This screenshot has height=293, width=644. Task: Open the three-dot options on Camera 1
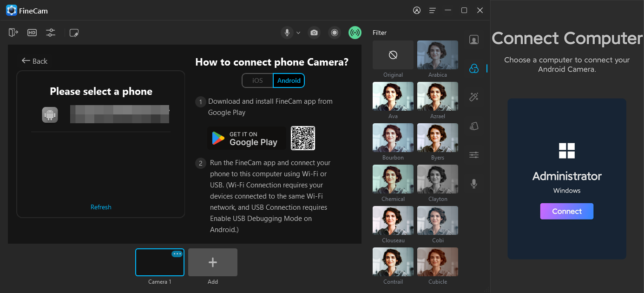click(x=177, y=254)
